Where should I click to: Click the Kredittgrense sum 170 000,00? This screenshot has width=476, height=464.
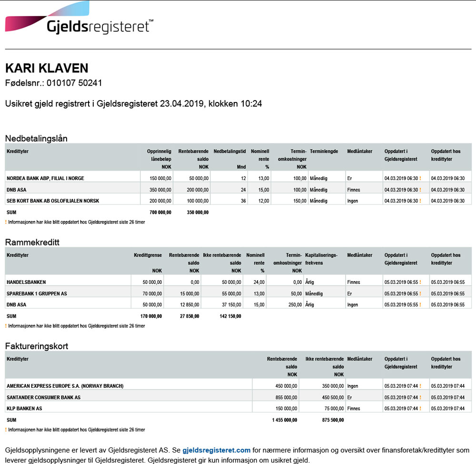pyautogui.click(x=151, y=316)
